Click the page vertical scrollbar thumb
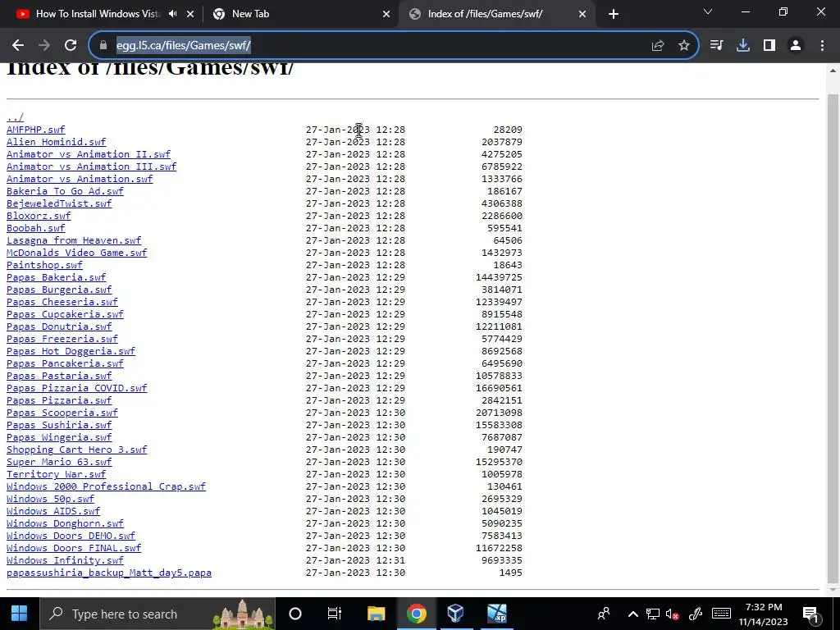Screen dimensions: 840x630 833,337
